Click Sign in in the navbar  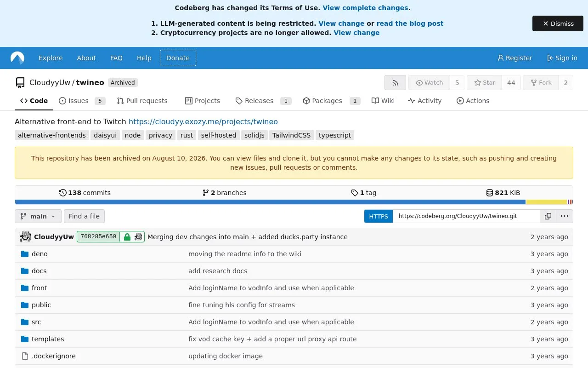tap(562, 58)
